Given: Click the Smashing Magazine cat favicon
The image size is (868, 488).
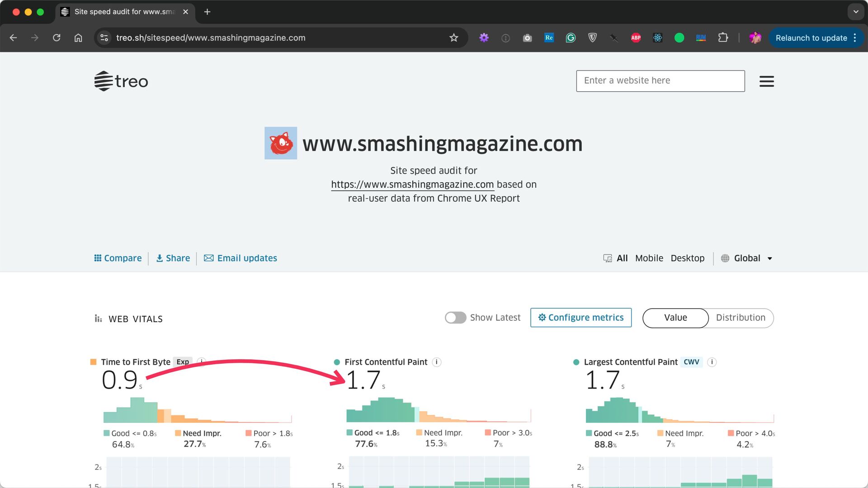Looking at the screenshot, I should [281, 143].
